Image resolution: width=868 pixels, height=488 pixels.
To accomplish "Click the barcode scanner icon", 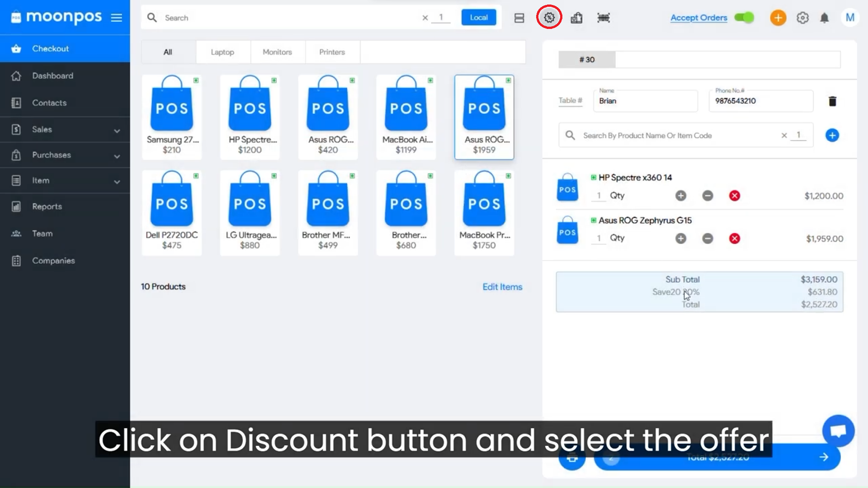I will coord(604,18).
